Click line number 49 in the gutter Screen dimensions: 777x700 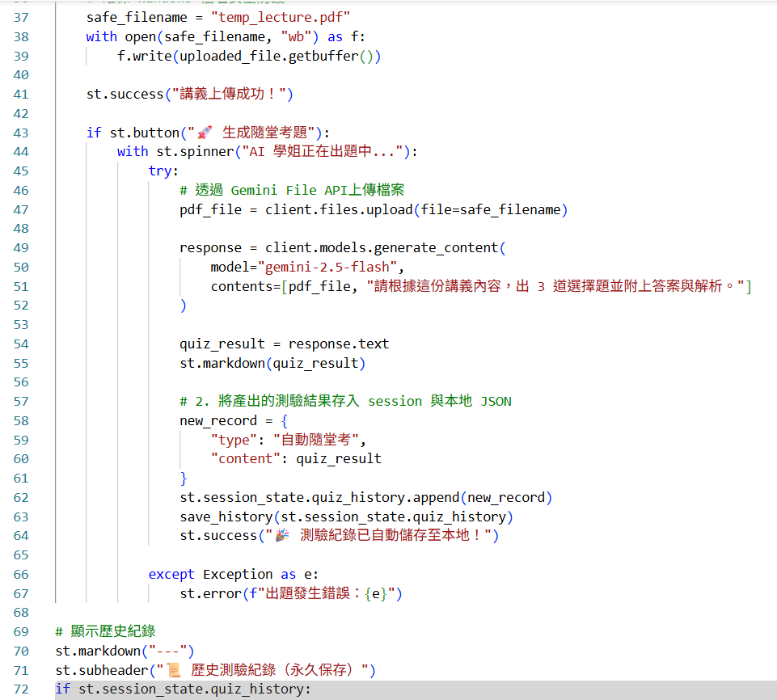point(21,247)
